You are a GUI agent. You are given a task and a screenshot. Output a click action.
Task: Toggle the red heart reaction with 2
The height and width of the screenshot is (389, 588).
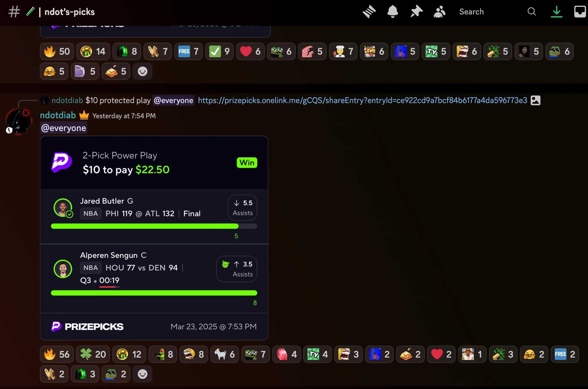pos(441,354)
